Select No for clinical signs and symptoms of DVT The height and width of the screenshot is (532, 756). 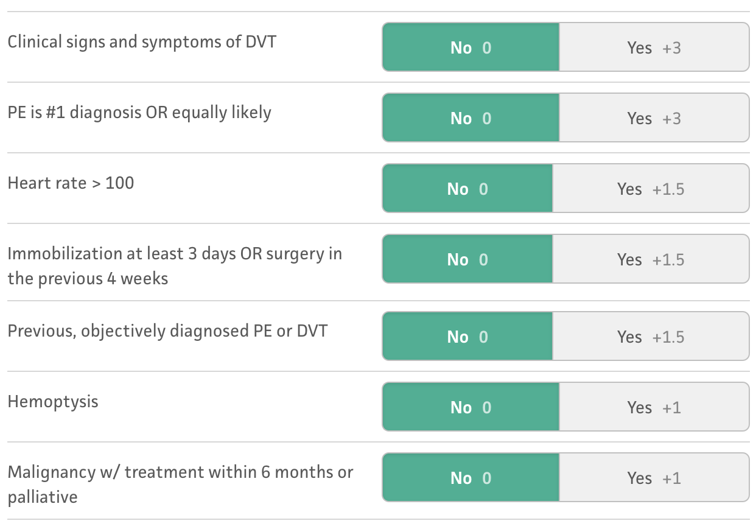(471, 47)
